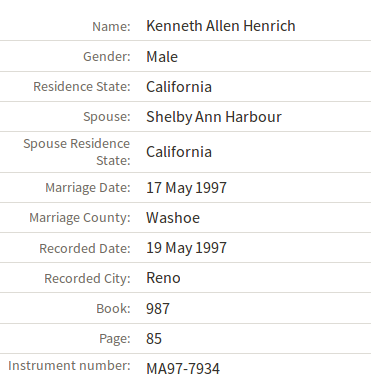The width and height of the screenshot is (371, 385).
Task: Click the Recorded City label
Action: (87, 279)
